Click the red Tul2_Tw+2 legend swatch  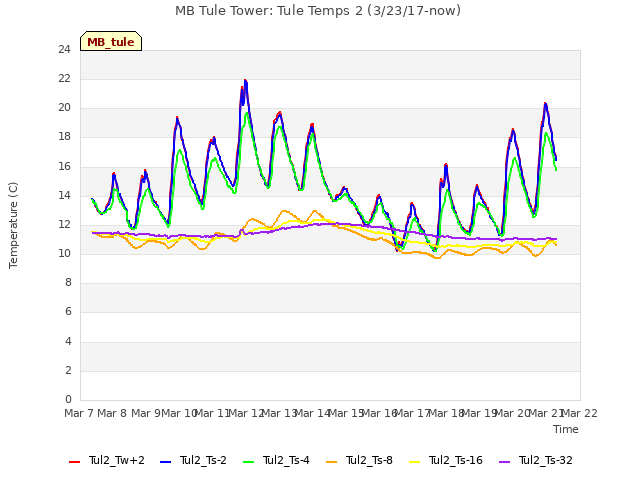click(x=74, y=462)
